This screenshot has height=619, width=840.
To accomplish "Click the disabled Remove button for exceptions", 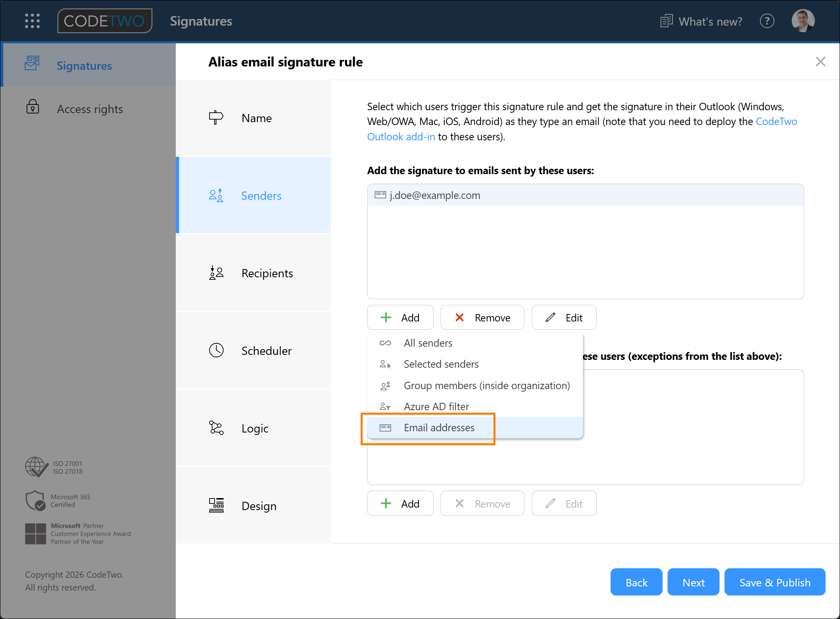I will pyautogui.click(x=482, y=503).
